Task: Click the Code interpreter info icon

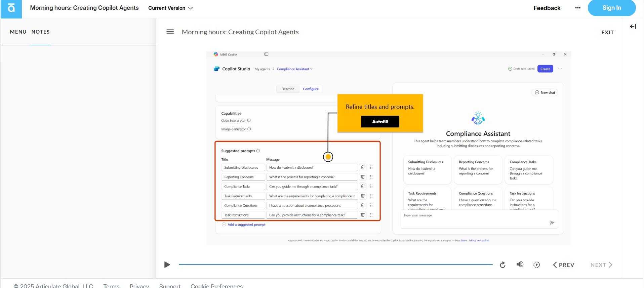Action: (x=249, y=120)
